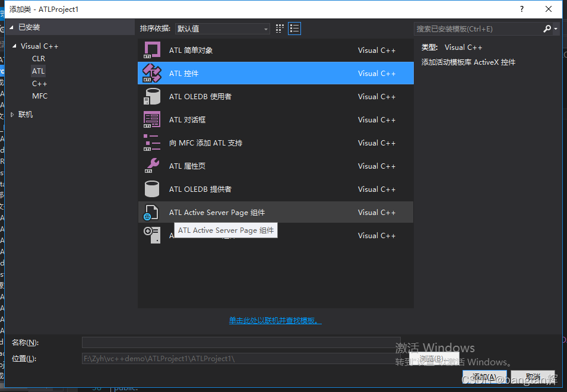Image resolution: width=567 pixels, height=392 pixels.
Task: Click the ATL Active Server Page 组件 icon
Action: tap(151, 212)
